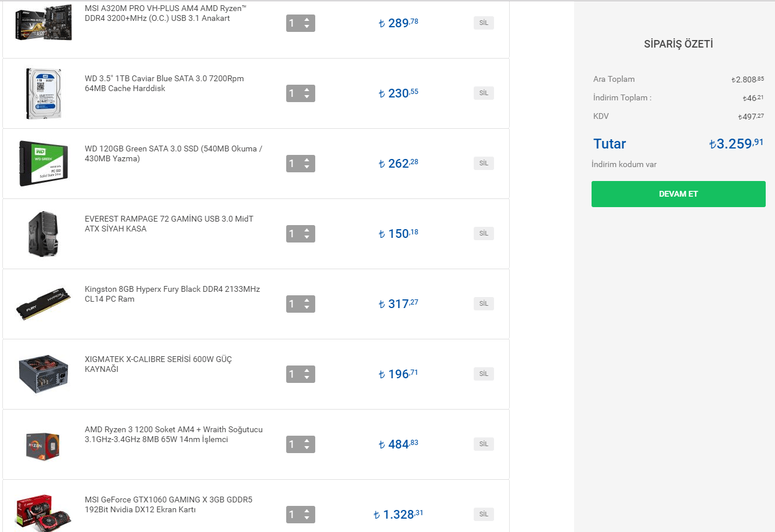Increase quantity of the Xigmatek power supply
Viewport: 775px width, 532px height.
pyautogui.click(x=307, y=371)
